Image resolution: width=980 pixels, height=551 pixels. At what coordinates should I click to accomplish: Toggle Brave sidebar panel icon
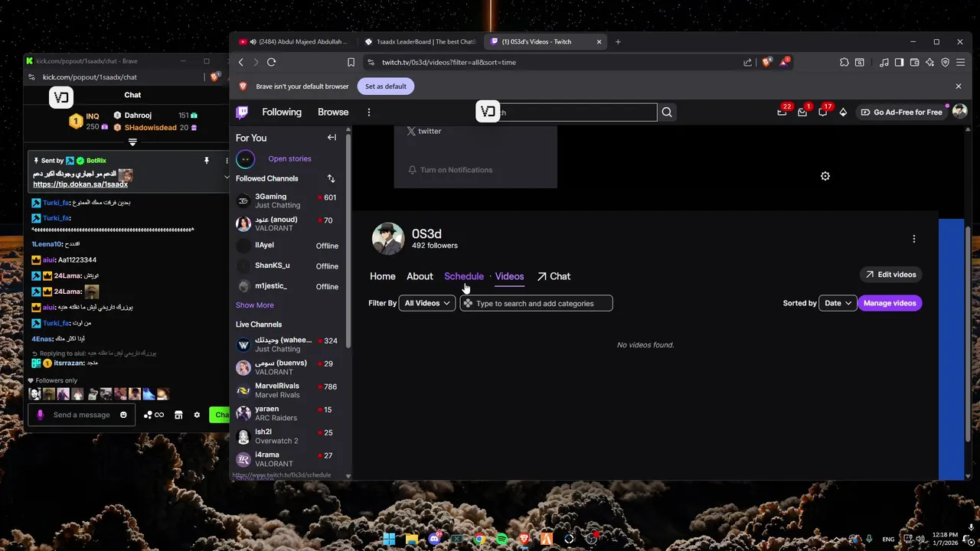[900, 62]
